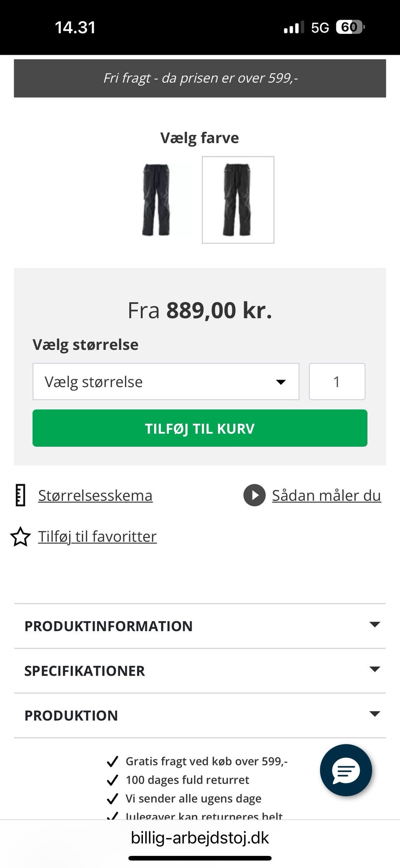Click the ruler size chart icon
Screen dimensions: 400x868
tap(20, 496)
